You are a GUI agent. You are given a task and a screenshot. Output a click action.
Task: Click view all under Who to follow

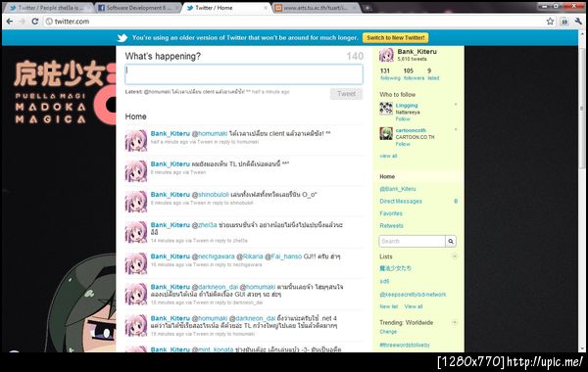pyautogui.click(x=388, y=156)
